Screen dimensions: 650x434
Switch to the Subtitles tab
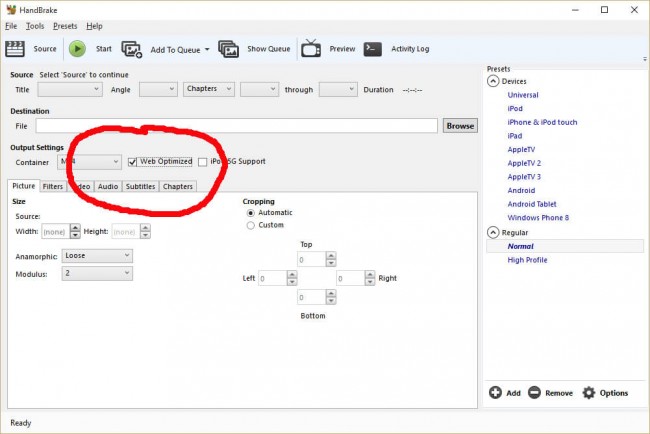[140, 187]
